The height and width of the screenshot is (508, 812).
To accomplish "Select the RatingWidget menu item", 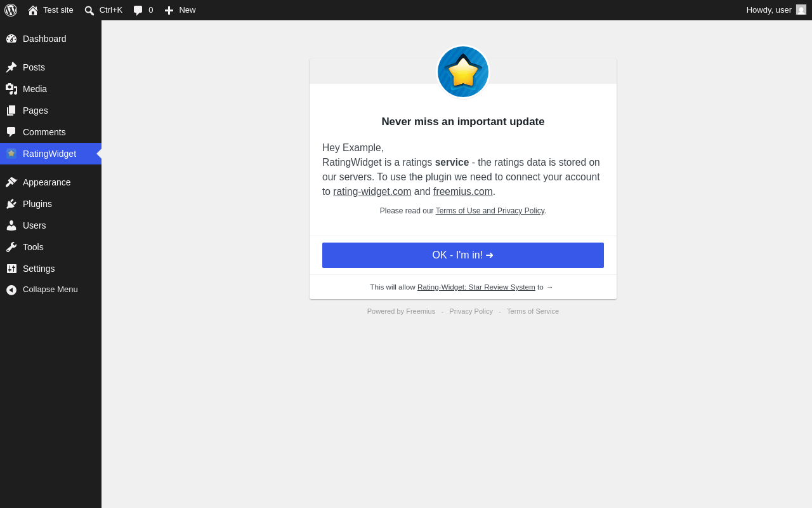I will 51,154.
